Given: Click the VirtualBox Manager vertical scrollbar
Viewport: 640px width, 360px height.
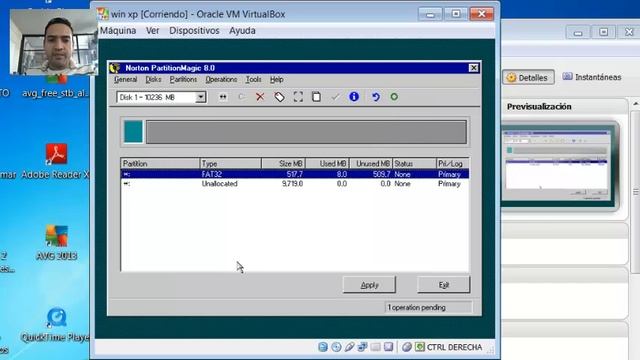Looking at the screenshot, I should 636,191.
